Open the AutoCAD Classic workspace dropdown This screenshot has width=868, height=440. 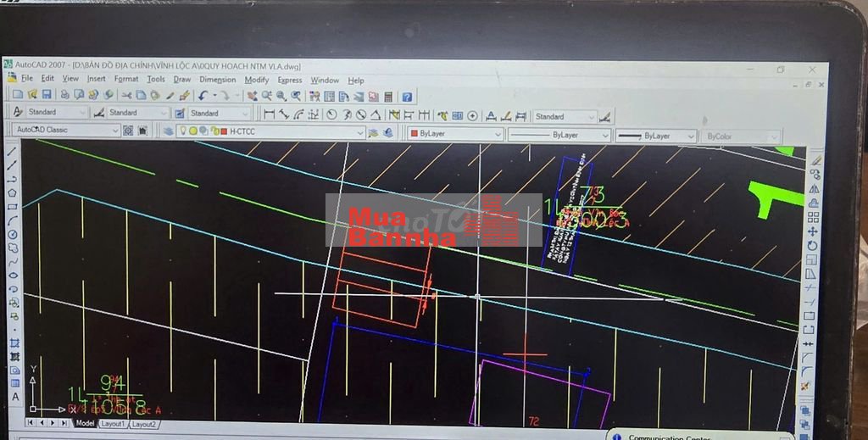[66, 131]
